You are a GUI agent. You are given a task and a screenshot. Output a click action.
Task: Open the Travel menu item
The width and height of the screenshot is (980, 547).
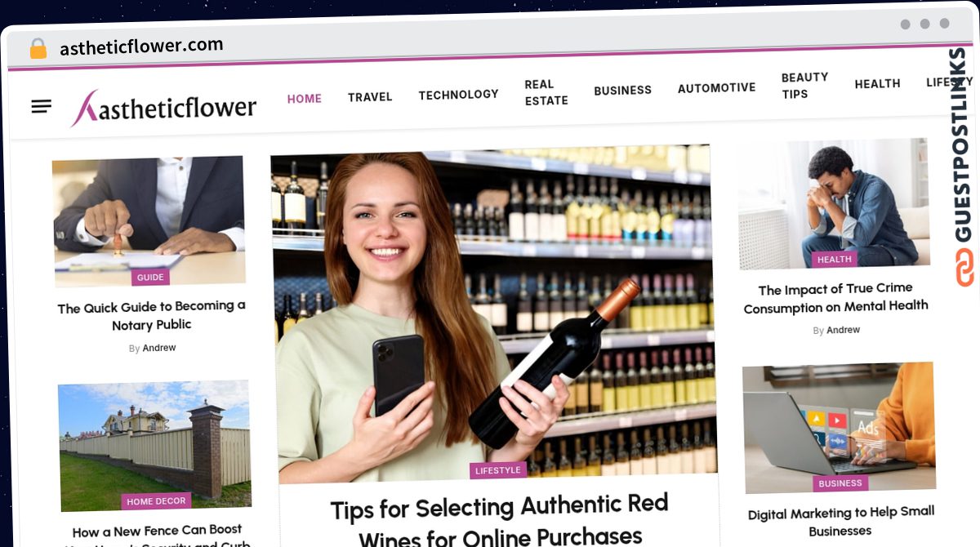pyautogui.click(x=370, y=97)
